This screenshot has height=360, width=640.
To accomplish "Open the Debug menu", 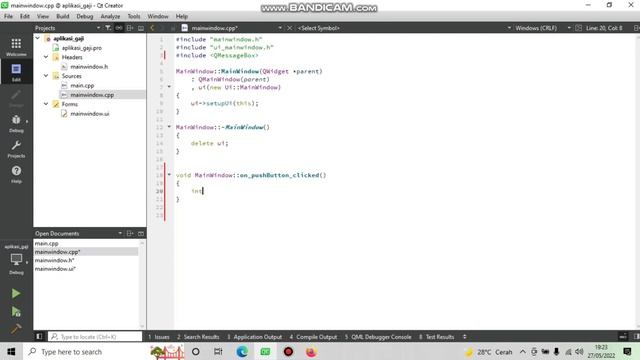I will click(84, 16).
